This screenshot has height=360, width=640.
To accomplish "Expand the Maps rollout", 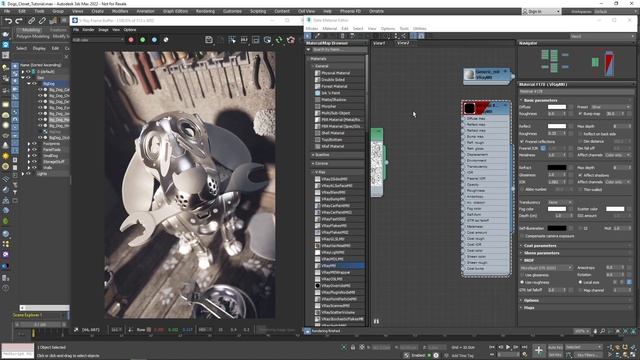I will pos(576,308).
